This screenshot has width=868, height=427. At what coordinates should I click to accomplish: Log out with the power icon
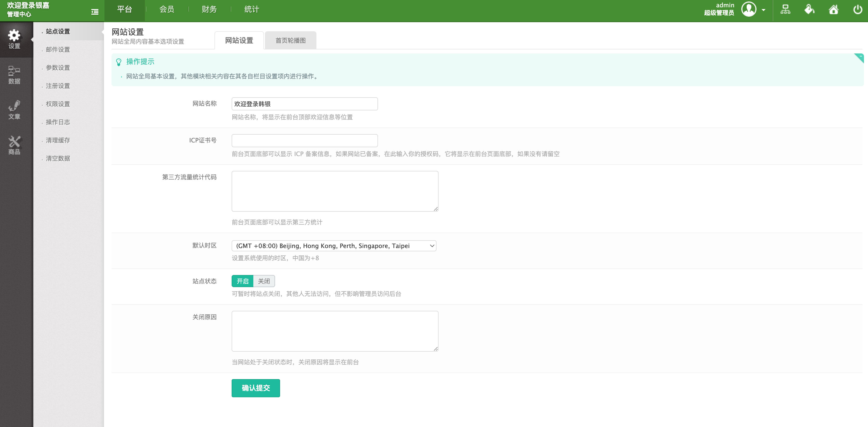858,9
